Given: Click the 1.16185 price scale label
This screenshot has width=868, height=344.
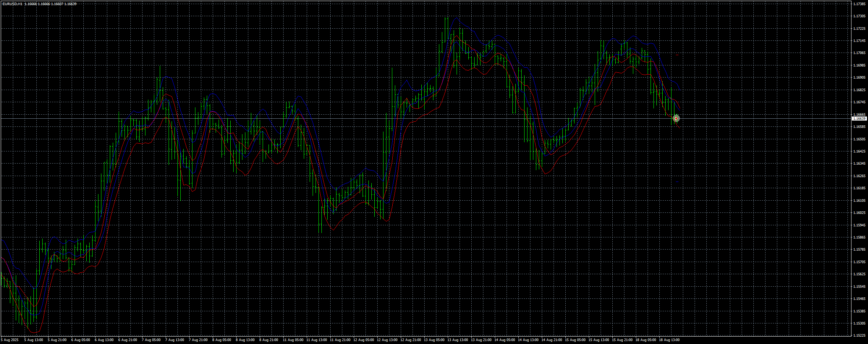Looking at the screenshot, I should [x=860, y=188].
